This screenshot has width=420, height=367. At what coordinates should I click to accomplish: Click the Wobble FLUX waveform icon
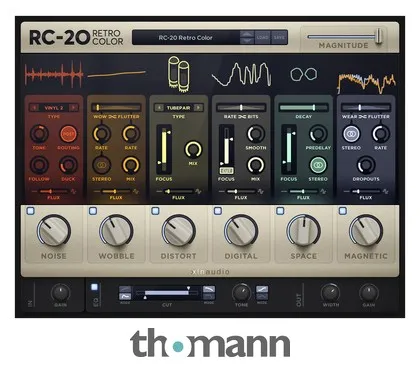[136, 192]
